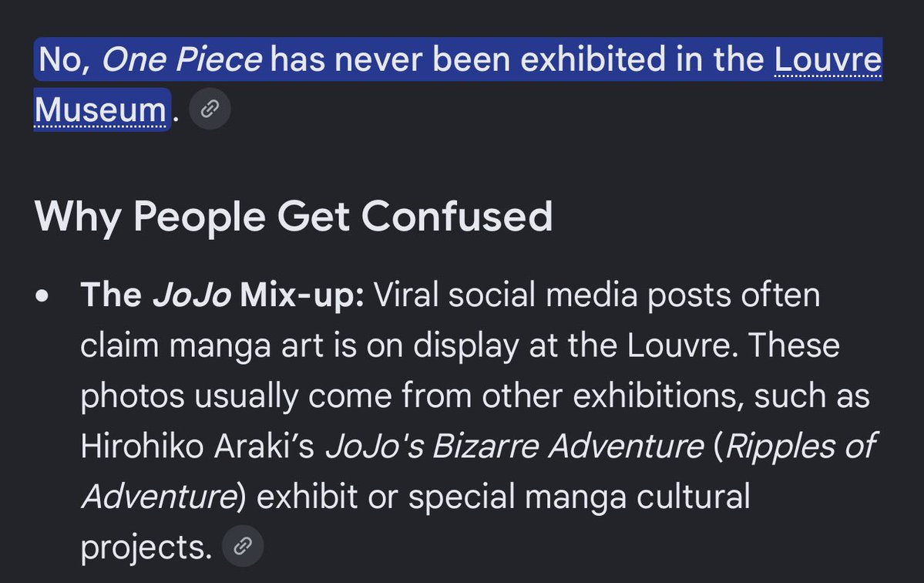The image size is (924, 583).
Task: Click the highlighted word "exhibited"
Action: [x=593, y=59]
